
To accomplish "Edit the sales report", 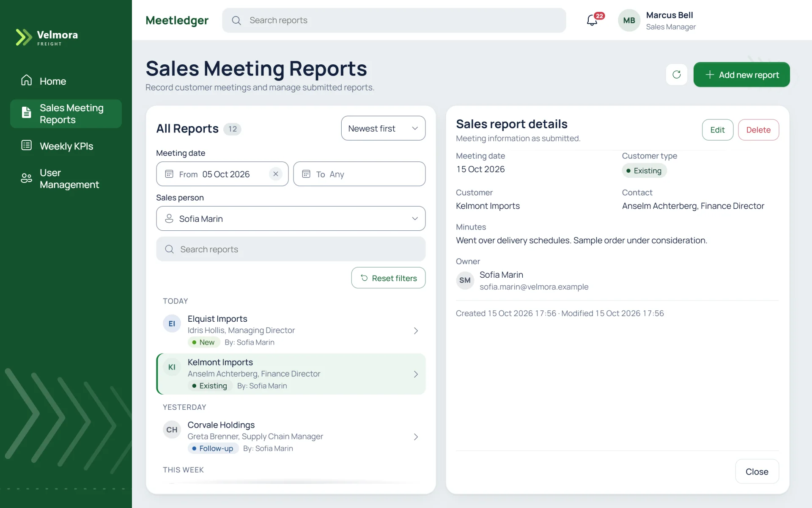I will [x=717, y=130].
